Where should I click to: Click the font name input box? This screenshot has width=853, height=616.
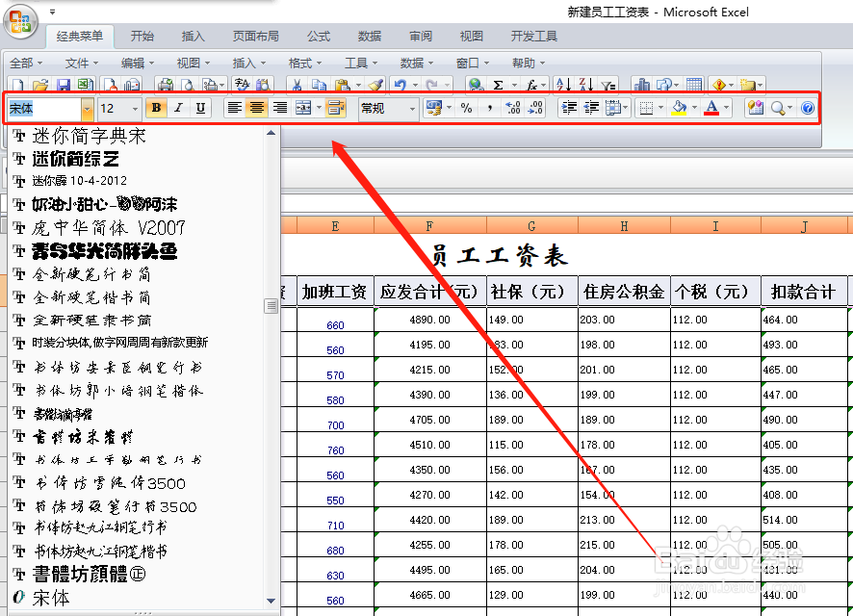(44, 109)
